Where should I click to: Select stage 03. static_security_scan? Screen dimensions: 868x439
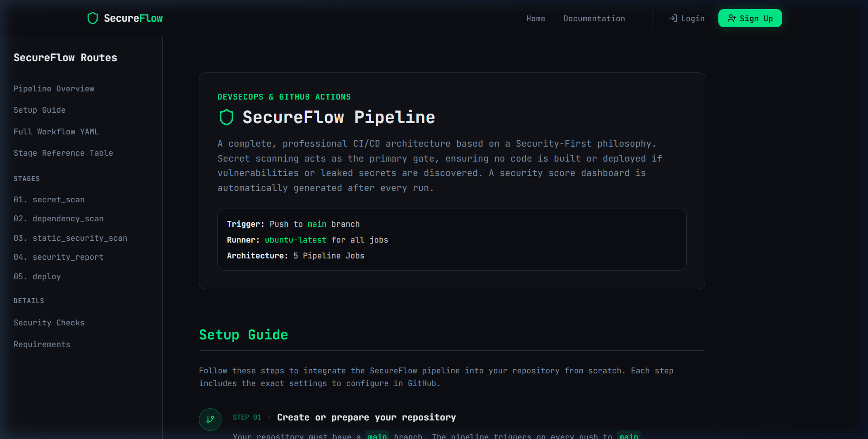click(71, 238)
